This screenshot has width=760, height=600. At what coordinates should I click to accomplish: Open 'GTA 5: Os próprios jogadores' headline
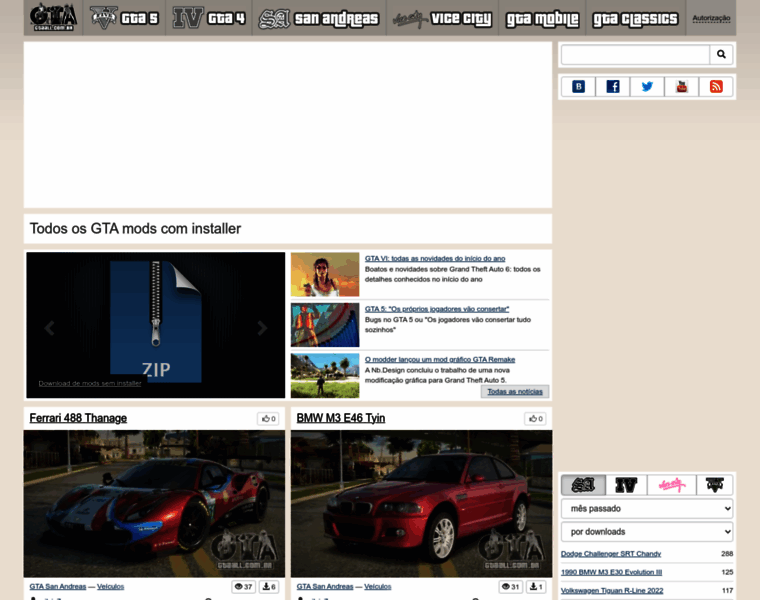tap(437, 309)
